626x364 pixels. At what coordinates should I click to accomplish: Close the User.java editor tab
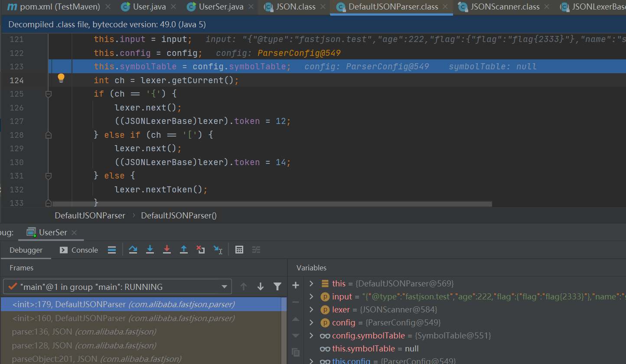[173, 7]
